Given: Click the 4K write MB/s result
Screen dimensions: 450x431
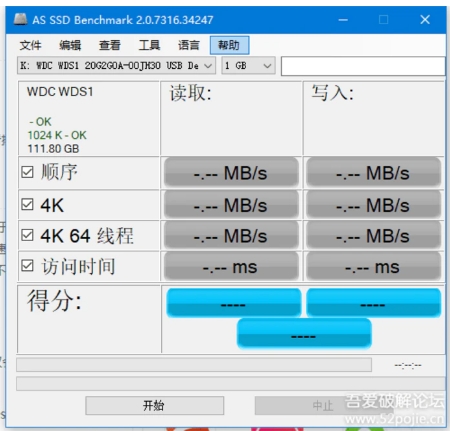Looking at the screenshot, I should coord(373,205).
